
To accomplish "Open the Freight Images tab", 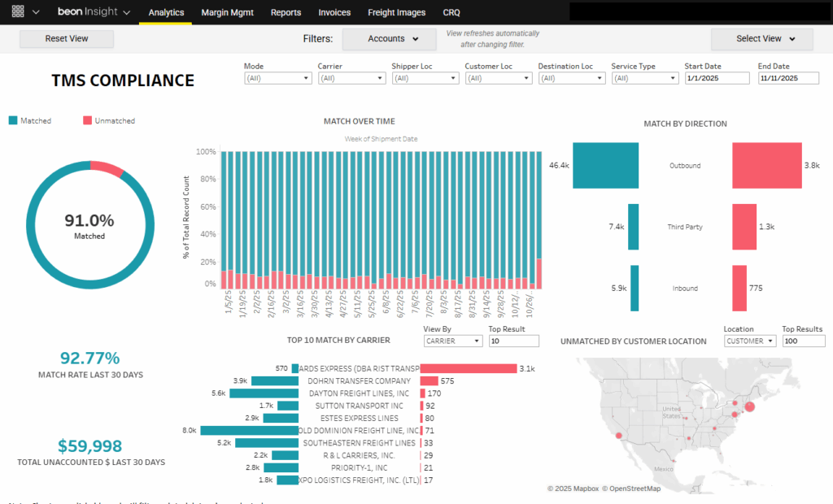I will 396,12.
